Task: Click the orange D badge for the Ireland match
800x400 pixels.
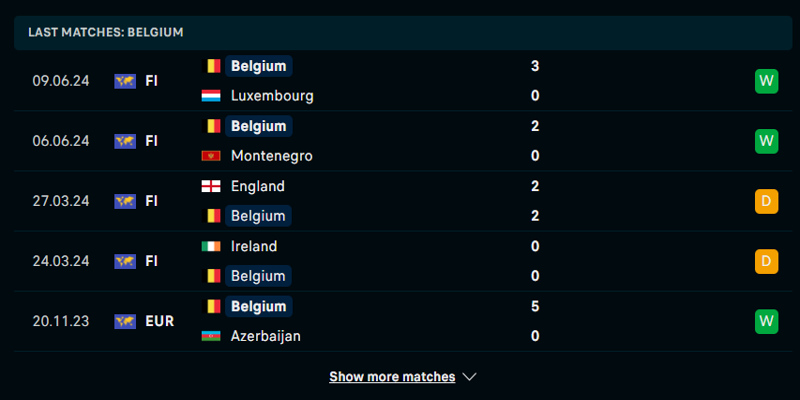Action: [766, 261]
